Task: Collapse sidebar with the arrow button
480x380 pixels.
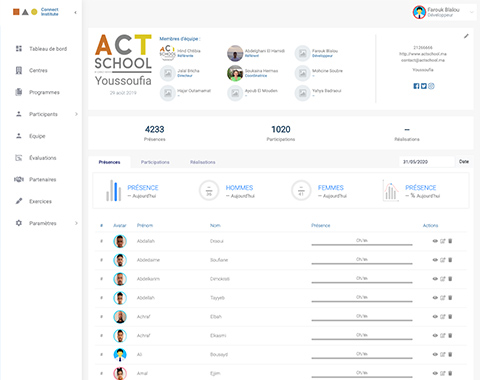Action: pyautogui.click(x=75, y=13)
